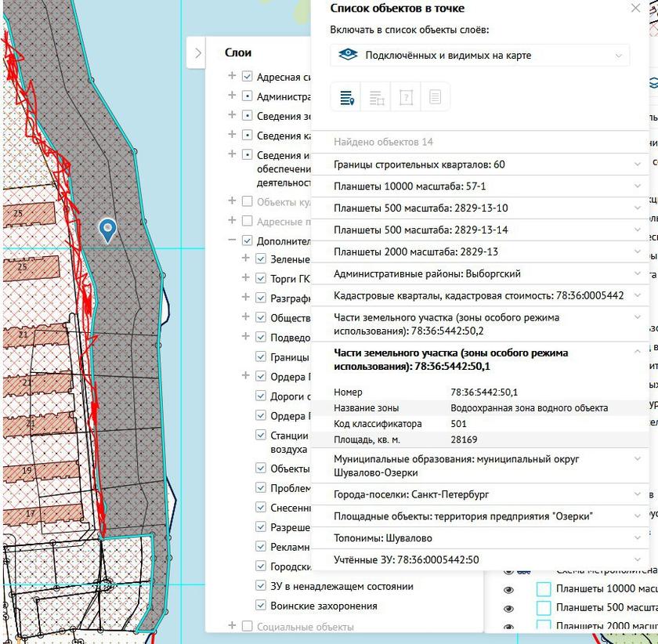Open the question-mark info view icon
Screen dimensions: 658x644
click(x=406, y=97)
